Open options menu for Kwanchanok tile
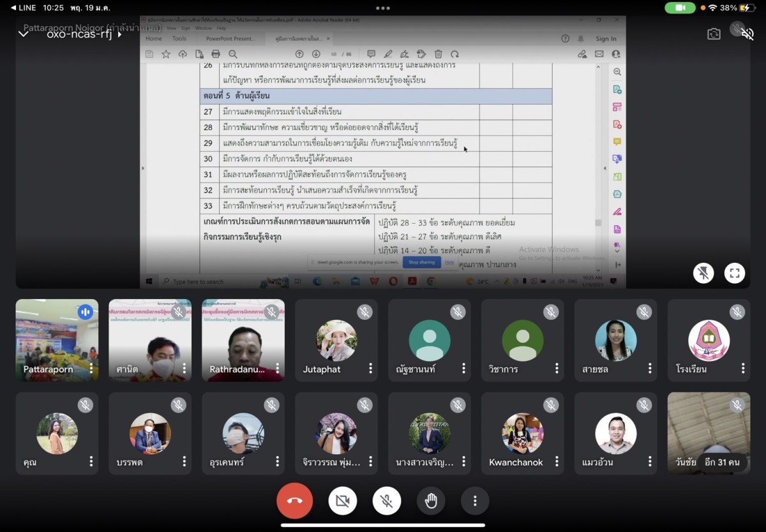The width and height of the screenshot is (766, 532). click(x=557, y=462)
